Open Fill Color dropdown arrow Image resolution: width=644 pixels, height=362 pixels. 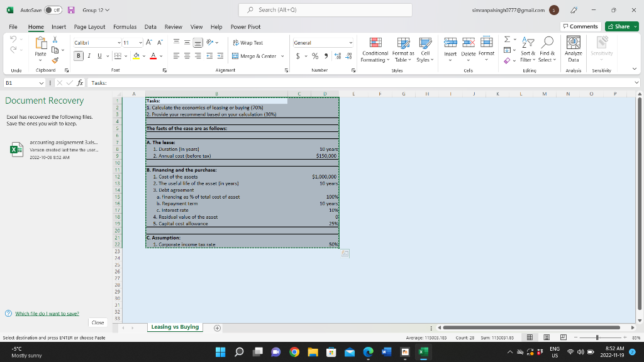(x=144, y=56)
